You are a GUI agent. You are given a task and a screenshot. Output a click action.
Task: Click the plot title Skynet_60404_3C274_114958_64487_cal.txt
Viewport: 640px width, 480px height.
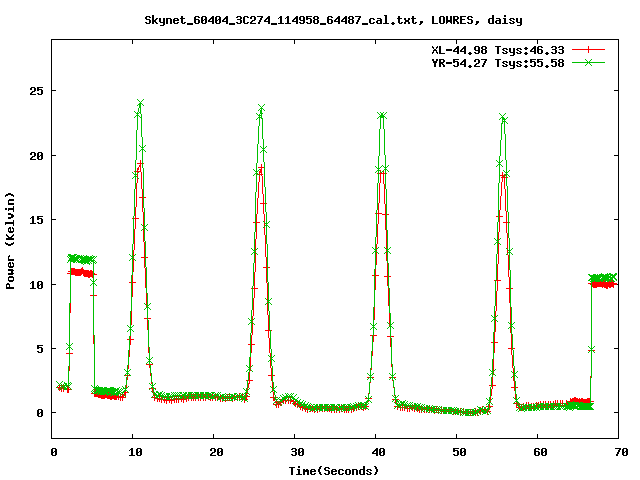[x=281, y=20]
